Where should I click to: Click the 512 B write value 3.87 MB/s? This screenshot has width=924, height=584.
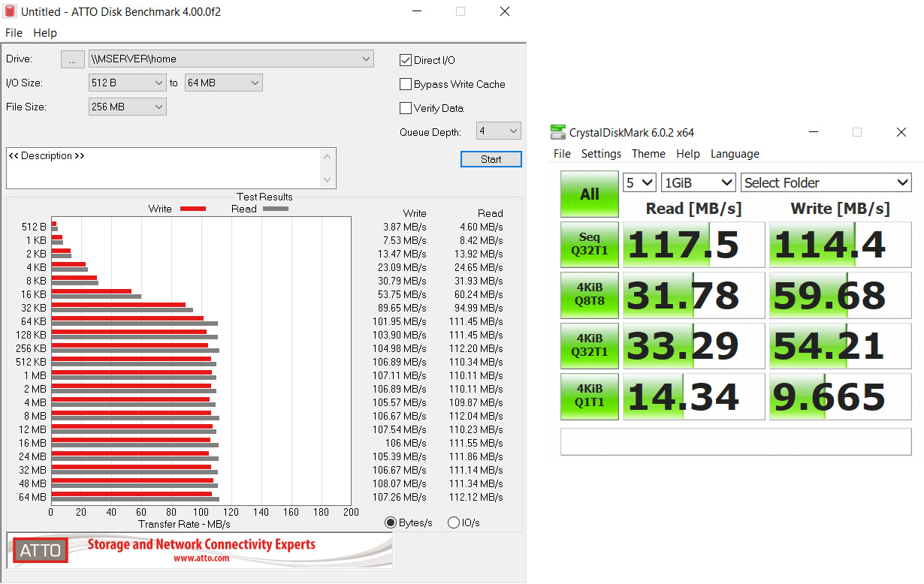point(405,227)
